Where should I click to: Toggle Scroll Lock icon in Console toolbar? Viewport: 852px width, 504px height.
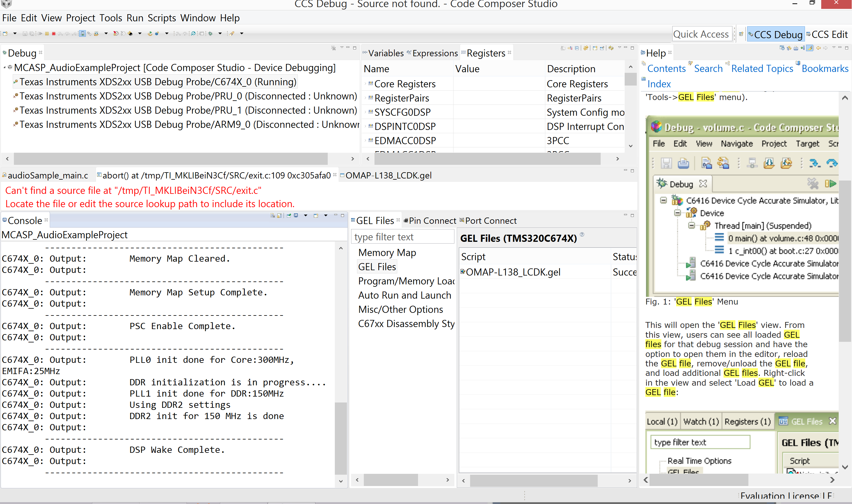[279, 215]
